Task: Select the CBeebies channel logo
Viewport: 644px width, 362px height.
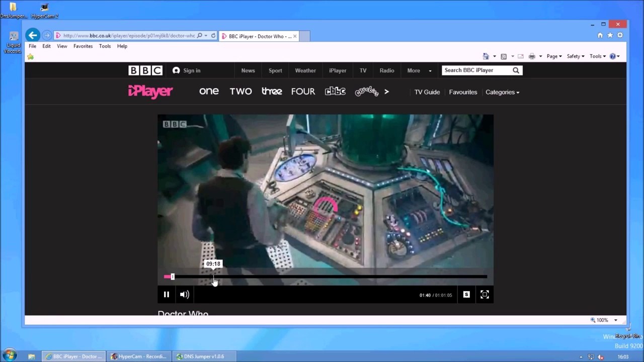Action: pos(366,92)
